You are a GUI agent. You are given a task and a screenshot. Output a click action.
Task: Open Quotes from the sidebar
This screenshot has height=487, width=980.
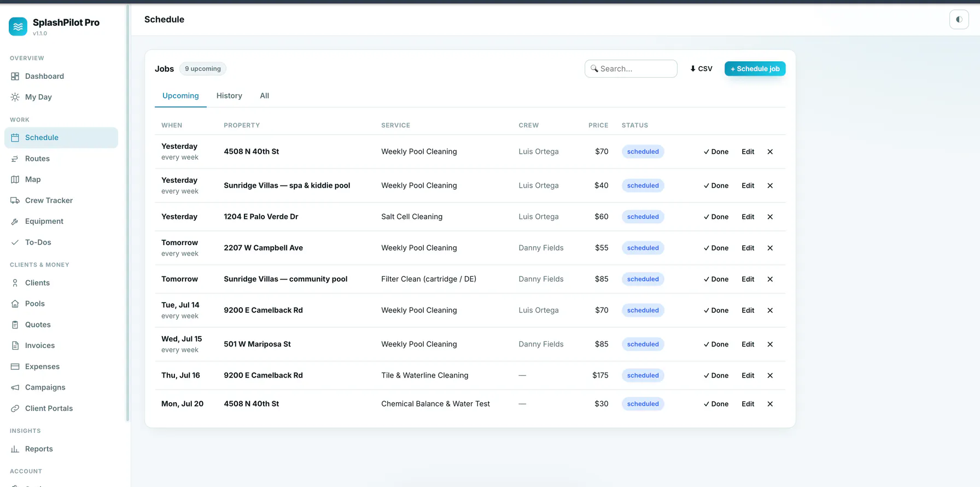point(61,324)
